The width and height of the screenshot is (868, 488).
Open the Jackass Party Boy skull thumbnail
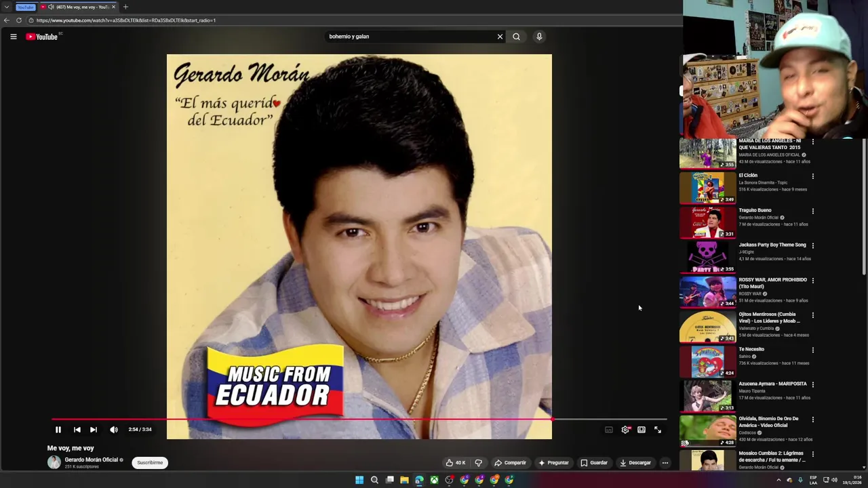tap(707, 256)
